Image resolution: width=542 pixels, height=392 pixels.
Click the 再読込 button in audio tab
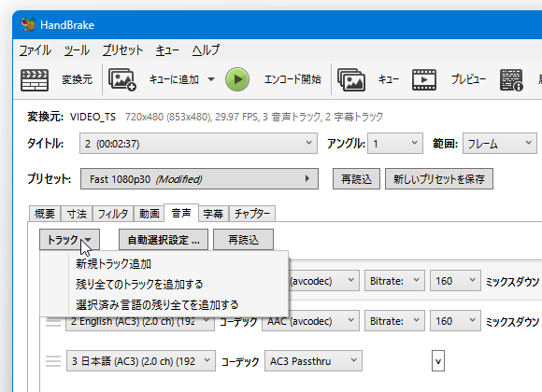coord(243,239)
